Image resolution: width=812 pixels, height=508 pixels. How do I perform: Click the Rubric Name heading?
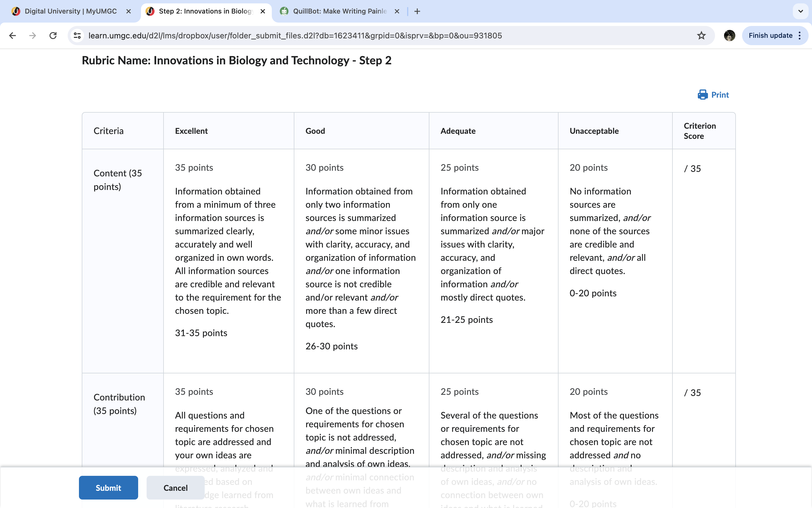pyautogui.click(x=237, y=60)
